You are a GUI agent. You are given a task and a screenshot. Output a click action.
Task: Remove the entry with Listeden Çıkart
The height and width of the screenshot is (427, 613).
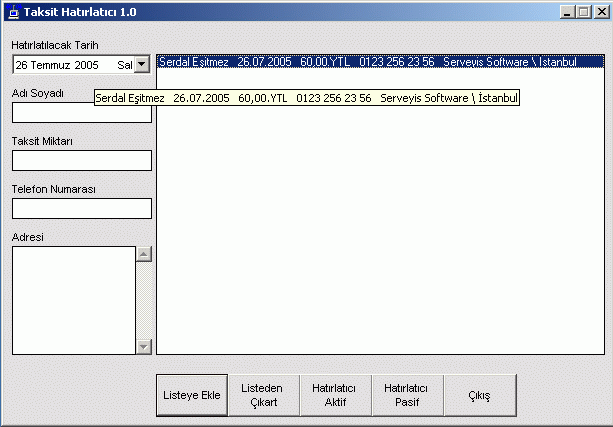(x=264, y=396)
